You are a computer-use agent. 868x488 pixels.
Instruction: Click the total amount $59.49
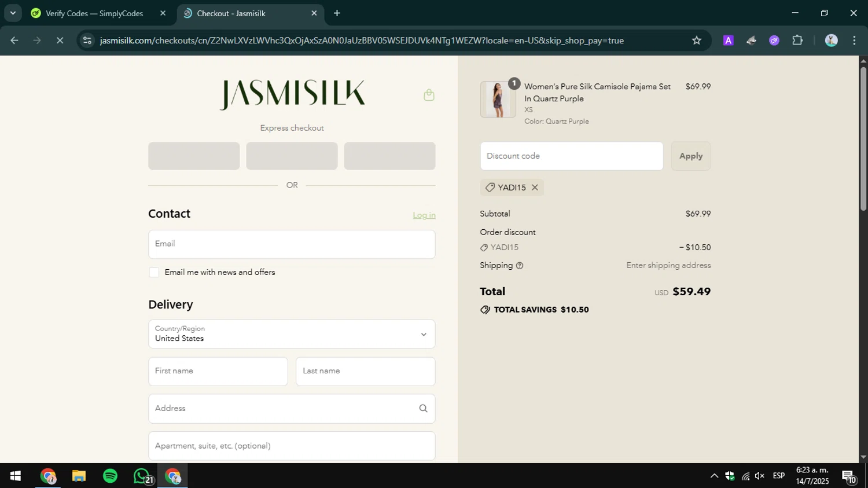pyautogui.click(x=692, y=292)
